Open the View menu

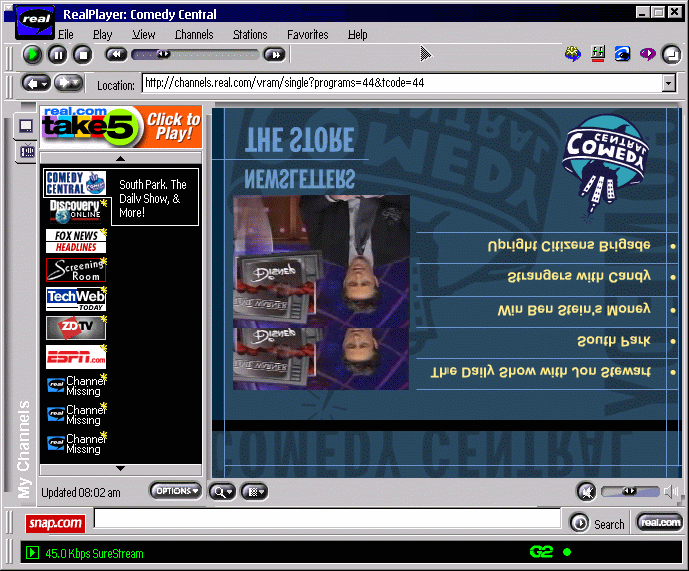click(x=144, y=34)
